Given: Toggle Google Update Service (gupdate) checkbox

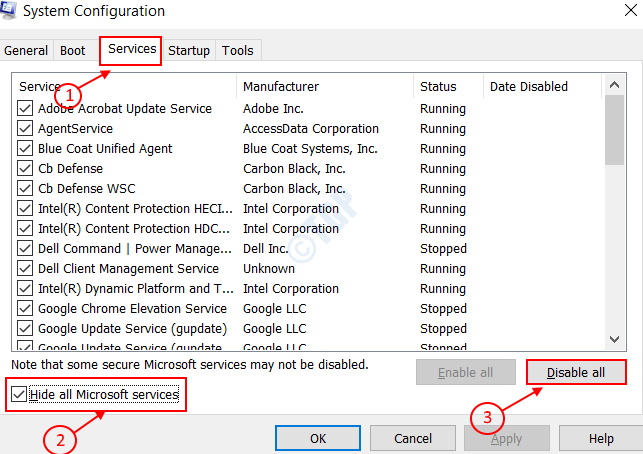Looking at the screenshot, I should (25, 329).
